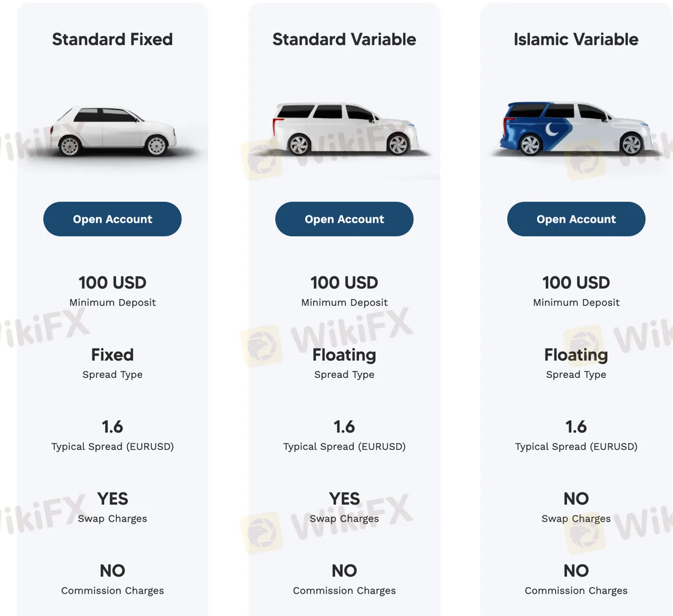The height and width of the screenshot is (616, 673).
Task: Select the Standard Fixed heading
Action: tap(113, 39)
